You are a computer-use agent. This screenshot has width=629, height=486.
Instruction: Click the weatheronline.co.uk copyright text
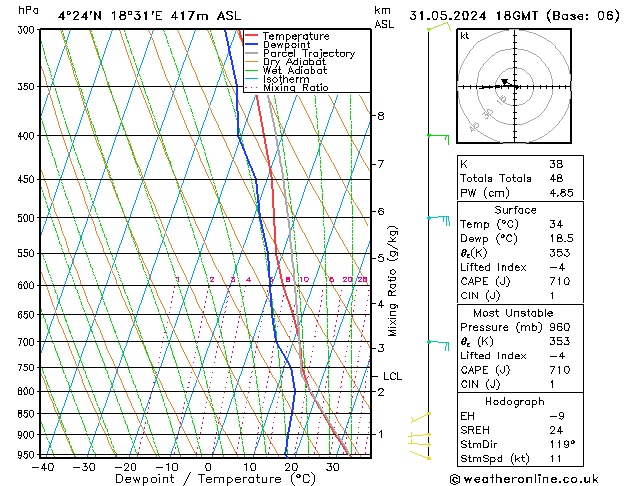click(524, 479)
